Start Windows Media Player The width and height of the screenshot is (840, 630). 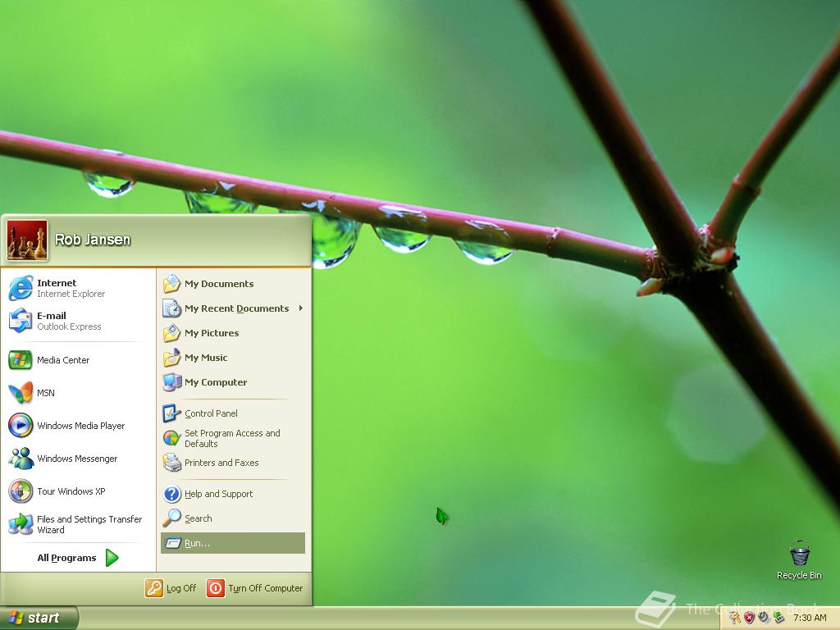(x=78, y=426)
